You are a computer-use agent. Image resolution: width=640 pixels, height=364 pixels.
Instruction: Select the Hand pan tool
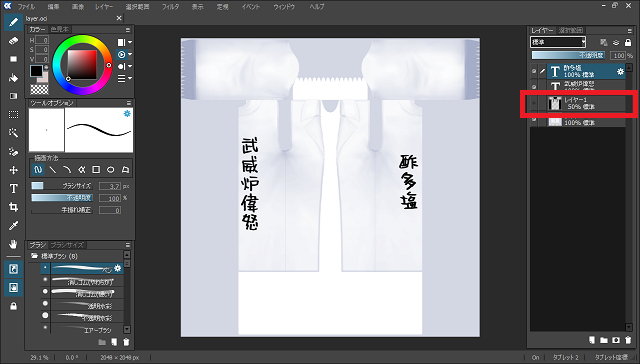click(13, 244)
